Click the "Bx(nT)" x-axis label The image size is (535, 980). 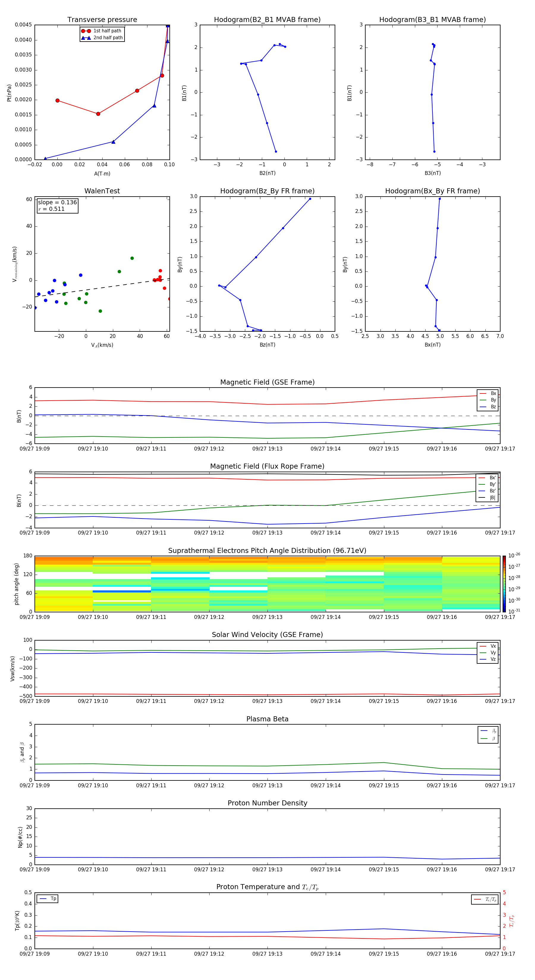432,345
